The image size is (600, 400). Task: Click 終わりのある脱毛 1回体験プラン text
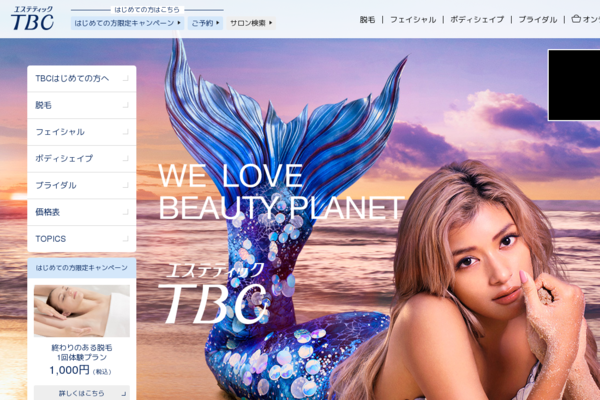[82, 353]
